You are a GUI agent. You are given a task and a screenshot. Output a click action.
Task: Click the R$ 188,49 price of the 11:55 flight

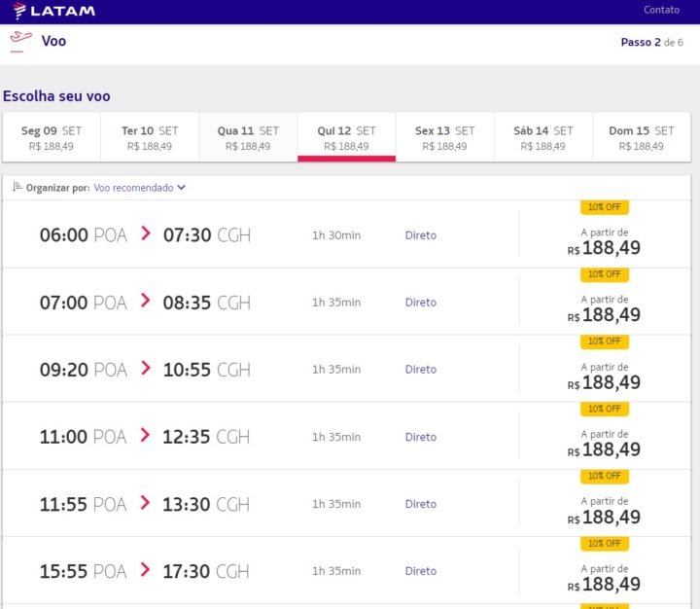click(x=604, y=517)
